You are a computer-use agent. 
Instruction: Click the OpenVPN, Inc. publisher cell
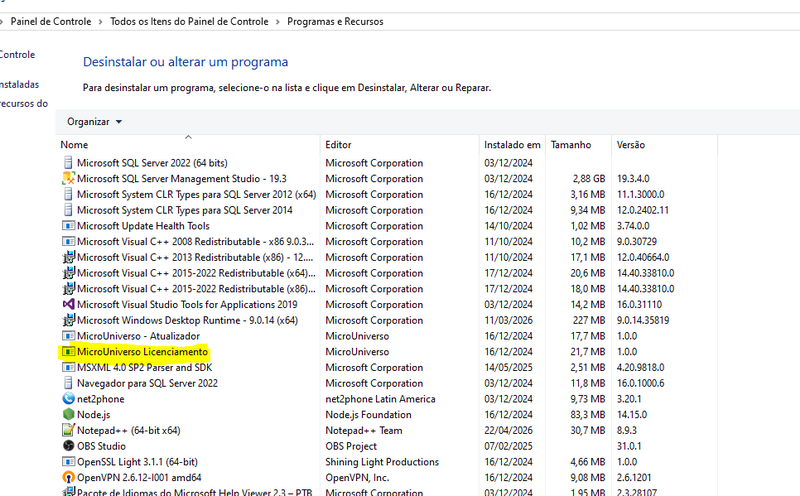click(357, 478)
